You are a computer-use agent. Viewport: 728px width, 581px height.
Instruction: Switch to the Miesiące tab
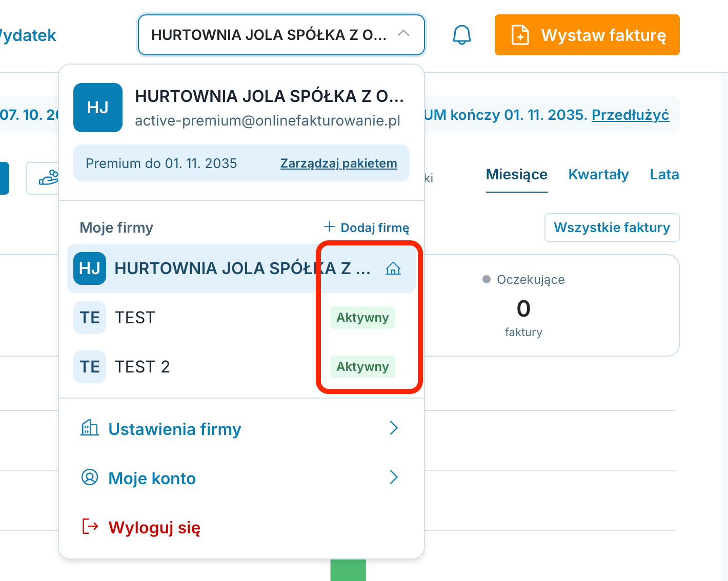517,175
